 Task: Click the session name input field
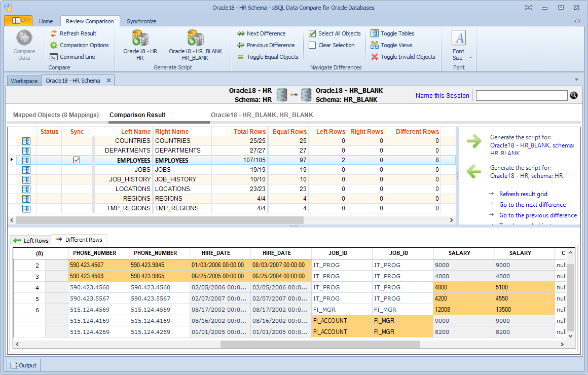click(x=521, y=95)
